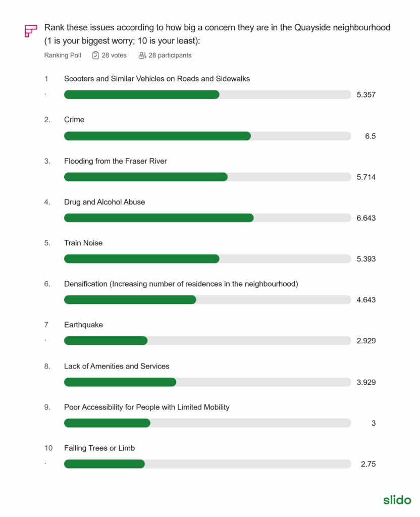Click the 6.643 score value
The image size is (420, 517).
tap(366, 218)
